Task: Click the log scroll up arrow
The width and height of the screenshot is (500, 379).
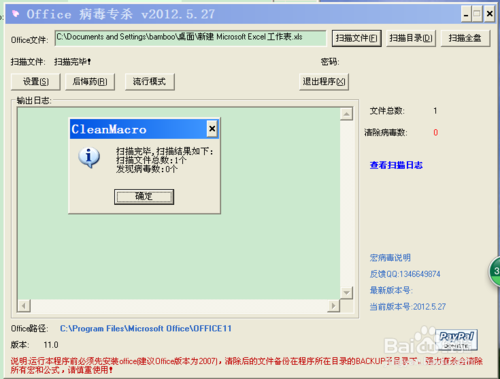Action: click(x=346, y=114)
